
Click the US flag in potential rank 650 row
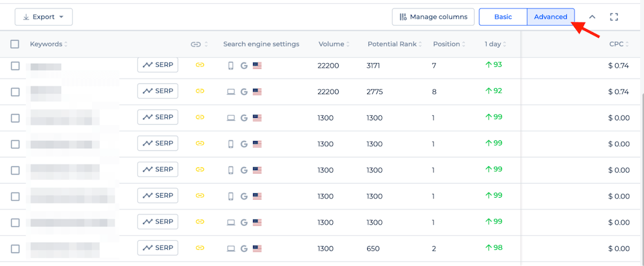pos(257,249)
